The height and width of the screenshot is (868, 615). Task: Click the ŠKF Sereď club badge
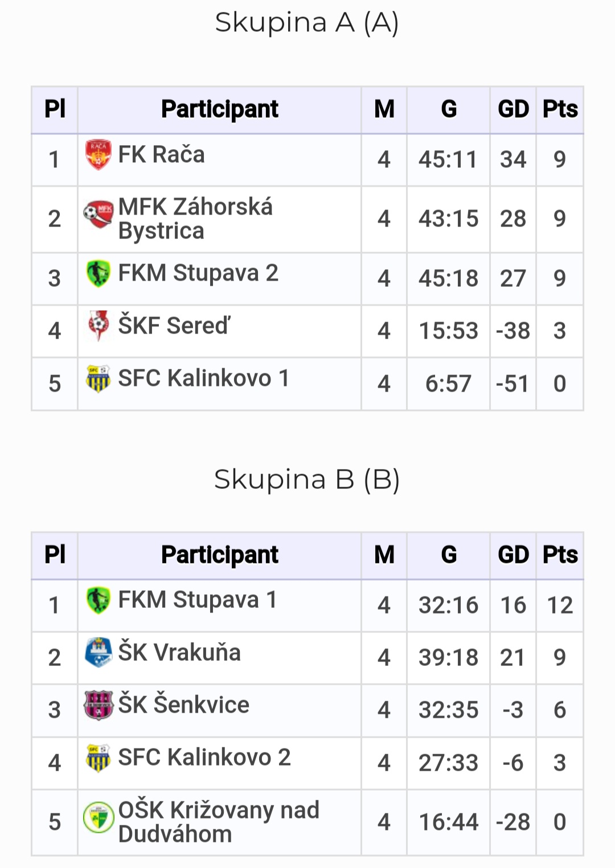click(98, 326)
